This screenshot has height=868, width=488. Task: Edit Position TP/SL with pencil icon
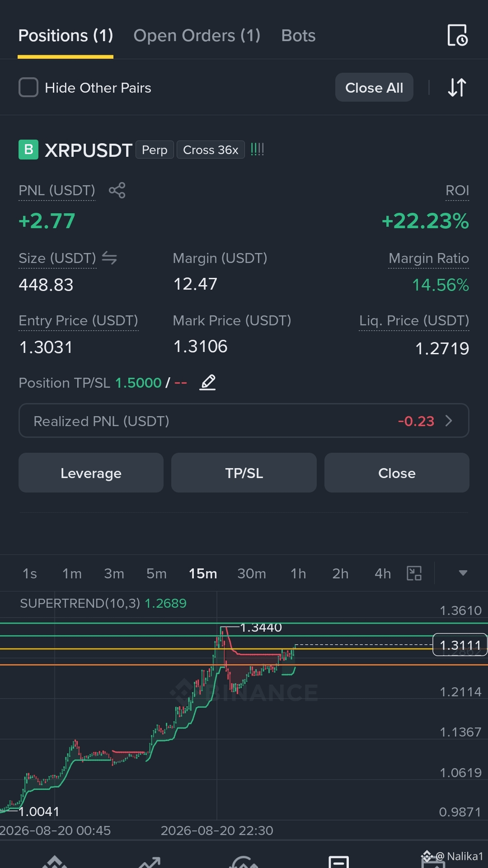pyautogui.click(x=208, y=383)
